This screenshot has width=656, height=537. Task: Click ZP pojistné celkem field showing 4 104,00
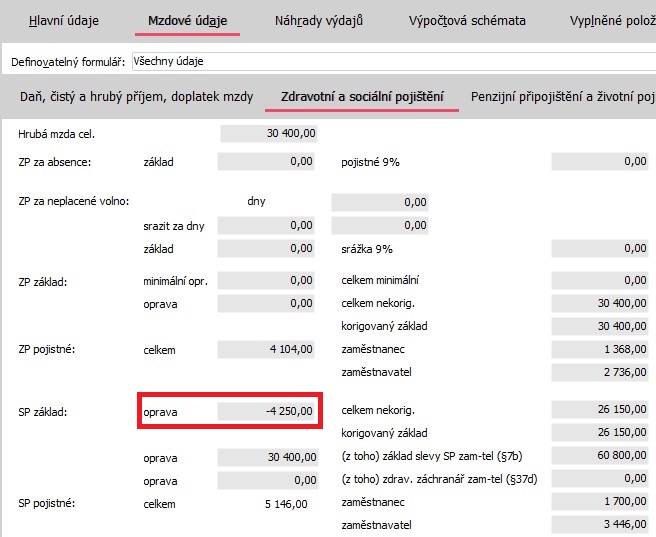point(266,349)
